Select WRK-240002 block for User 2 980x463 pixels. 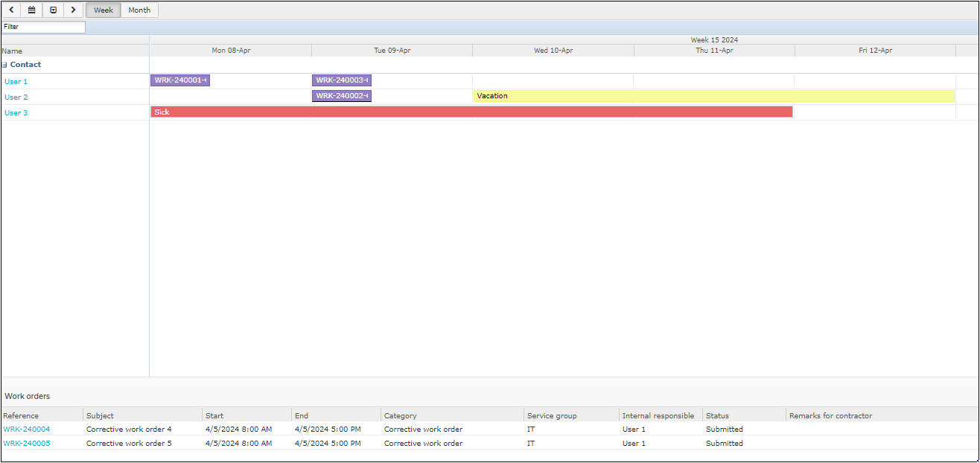point(342,96)
